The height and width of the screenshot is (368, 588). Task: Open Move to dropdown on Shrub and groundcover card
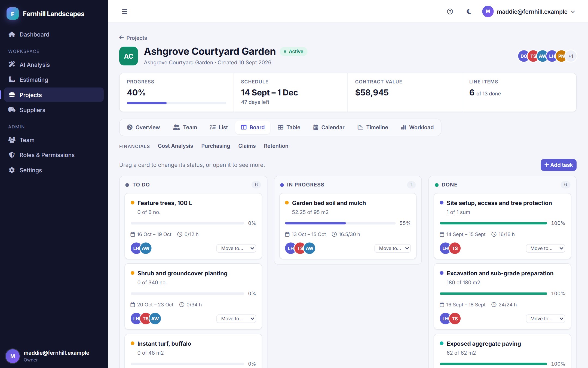pos(236,319)
